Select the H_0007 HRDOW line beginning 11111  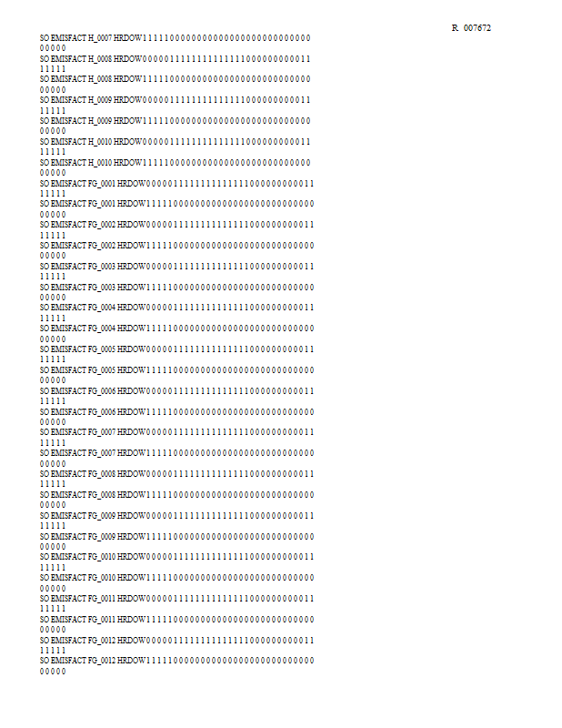pyautogui.click(x=176, y=43)
